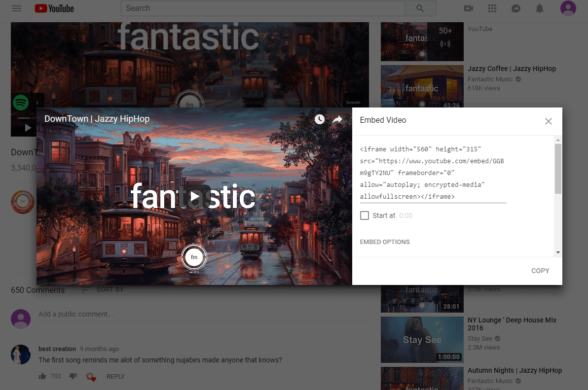Image resolution: width=588 pixels, height=390 pixels.
Task: Click the search magnifier button
Action: tap(420, 8)
